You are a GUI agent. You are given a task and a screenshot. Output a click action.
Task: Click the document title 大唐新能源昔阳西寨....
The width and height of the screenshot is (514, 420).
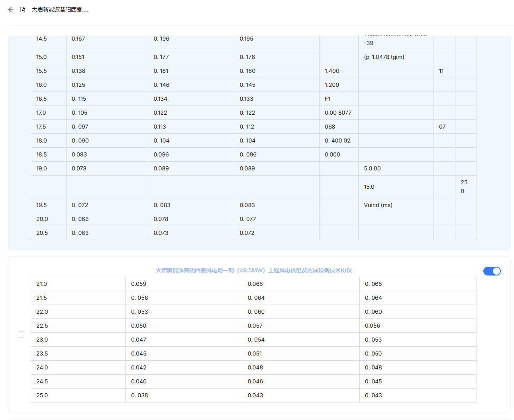coord(60,10)
